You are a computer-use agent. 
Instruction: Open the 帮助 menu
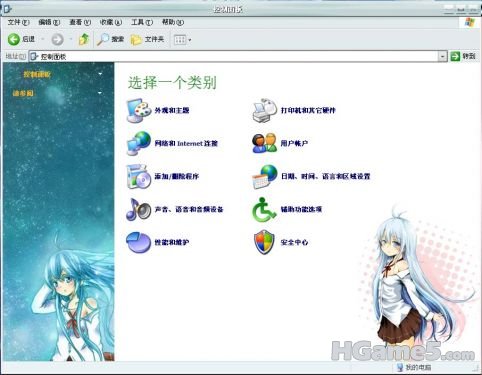coord(173,22)
